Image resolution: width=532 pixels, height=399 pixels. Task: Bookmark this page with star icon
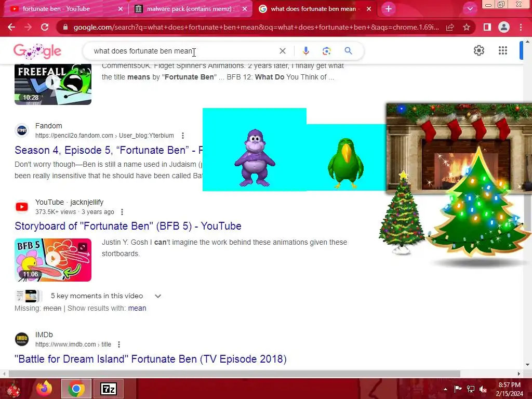tap(467, 27)
